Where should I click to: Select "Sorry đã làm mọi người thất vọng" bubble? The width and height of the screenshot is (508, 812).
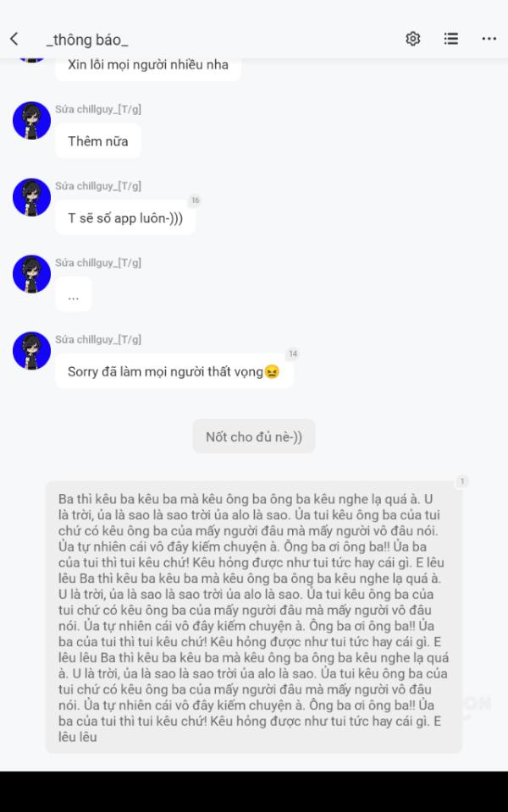pyautogui.click(x=174, y=370)
